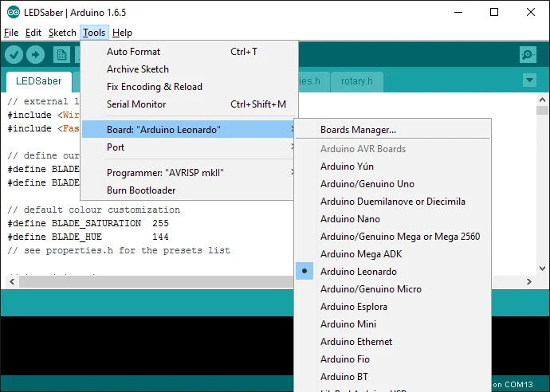
Task: Click the "#define BLADE_SATURATION 255" code line
Action: 88,223
